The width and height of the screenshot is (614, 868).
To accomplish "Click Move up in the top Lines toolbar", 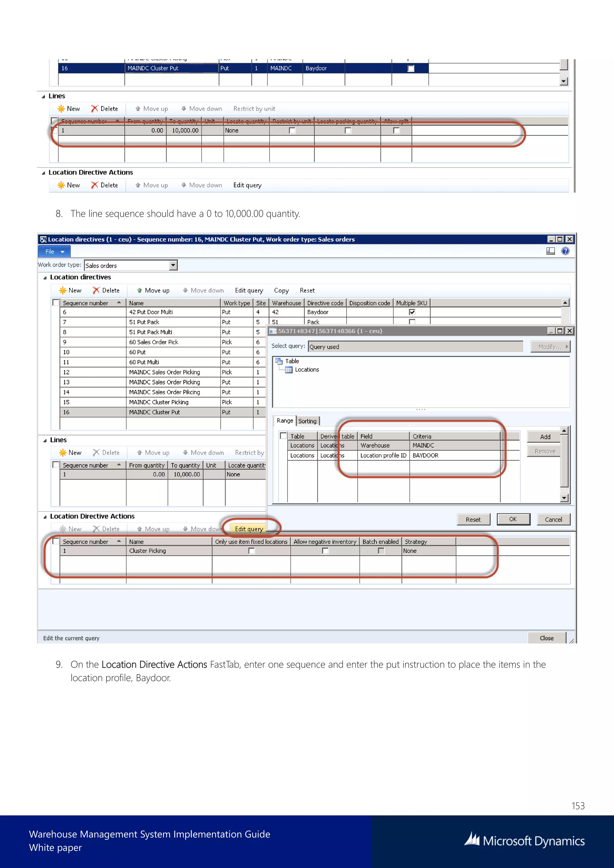I will click(152, 109).
